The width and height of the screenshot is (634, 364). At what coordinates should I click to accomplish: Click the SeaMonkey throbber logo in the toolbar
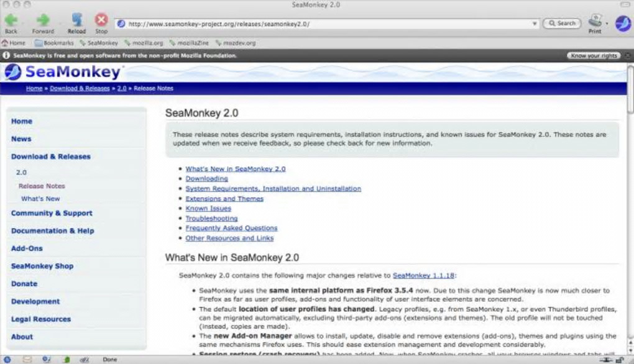[x=623, y=24]
